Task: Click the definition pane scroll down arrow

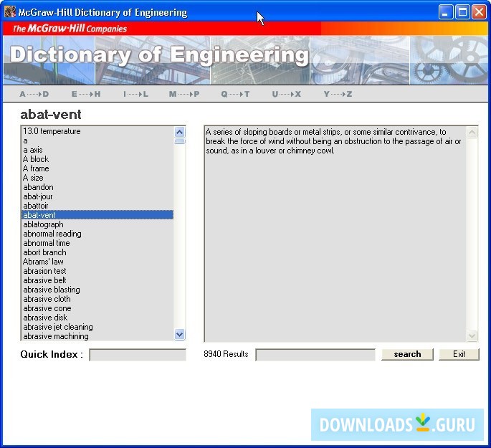Action: 472,336
